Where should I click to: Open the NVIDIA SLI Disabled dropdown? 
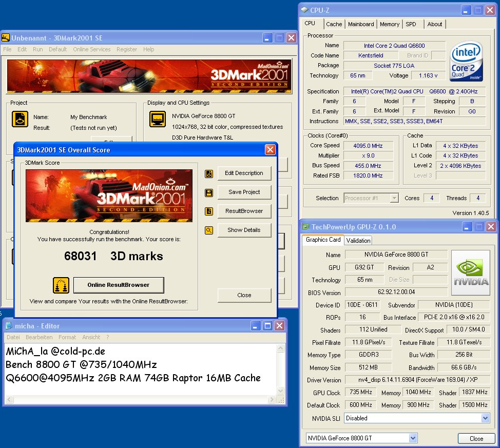point(485,418)
